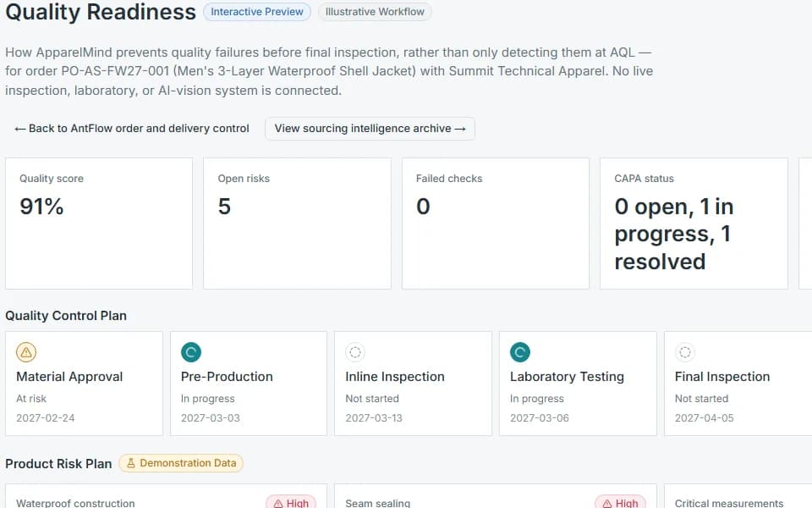The width and height of the screenshot is (812, 508).
Task: Click flask icon in Demonstration Data badge
Action: tap(131, 463)
